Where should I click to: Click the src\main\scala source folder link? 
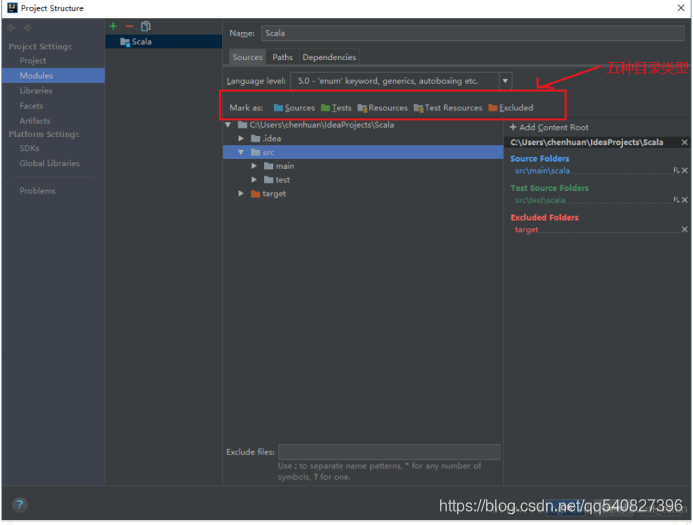click(x=542, y=171)
